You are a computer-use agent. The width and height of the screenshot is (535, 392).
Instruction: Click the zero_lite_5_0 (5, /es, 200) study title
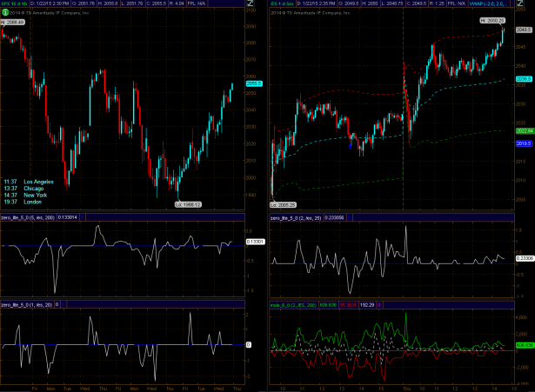tap(28, 217)
